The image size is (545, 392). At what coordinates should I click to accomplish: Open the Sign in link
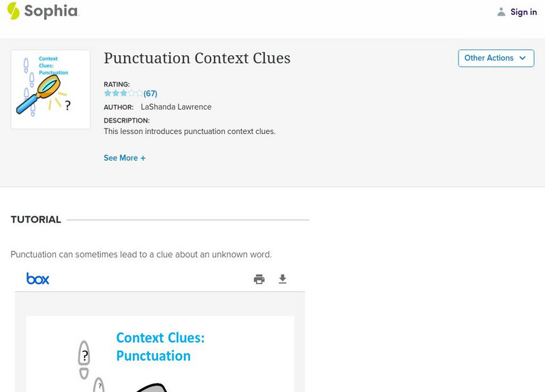click(523, 12)
